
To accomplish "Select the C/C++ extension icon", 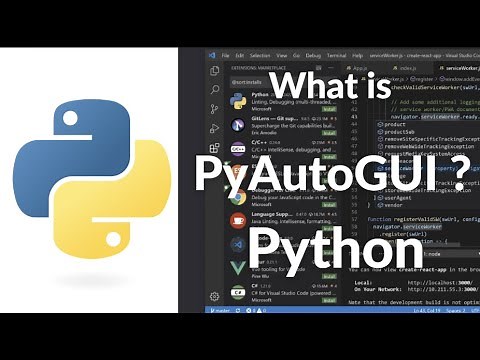I will pos(238,149).
